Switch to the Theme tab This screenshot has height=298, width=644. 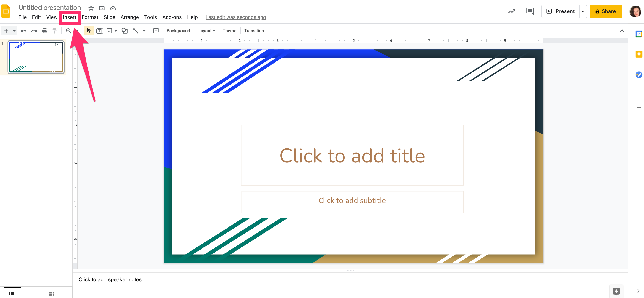click(229, 30)
